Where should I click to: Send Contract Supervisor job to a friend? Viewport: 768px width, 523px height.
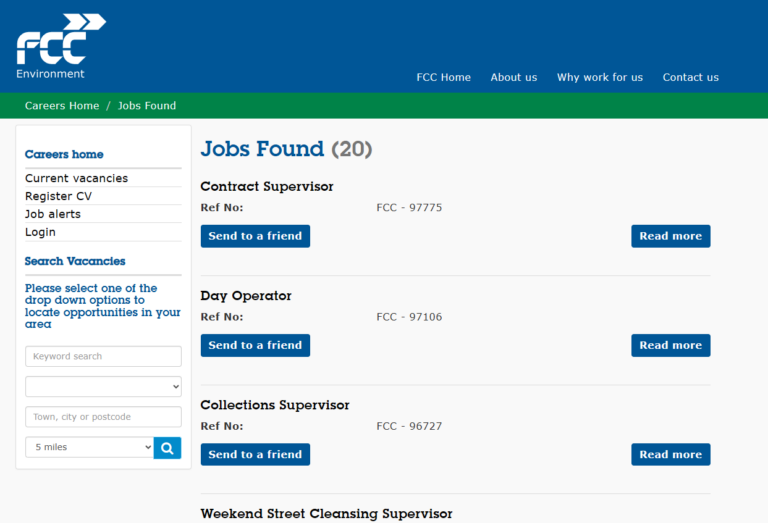(x=255, y=236)
